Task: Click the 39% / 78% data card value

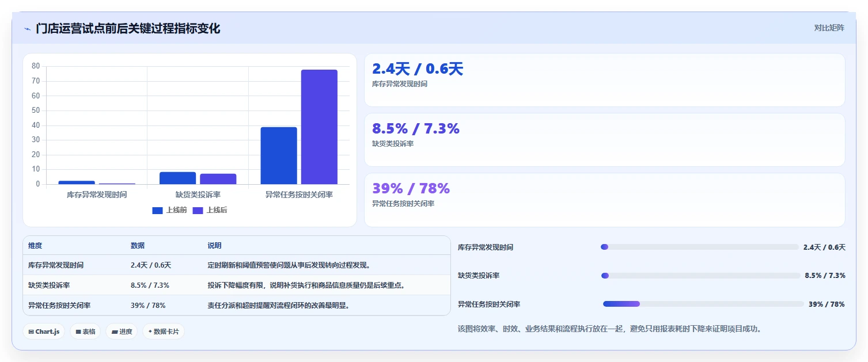Action: (411, 189)
